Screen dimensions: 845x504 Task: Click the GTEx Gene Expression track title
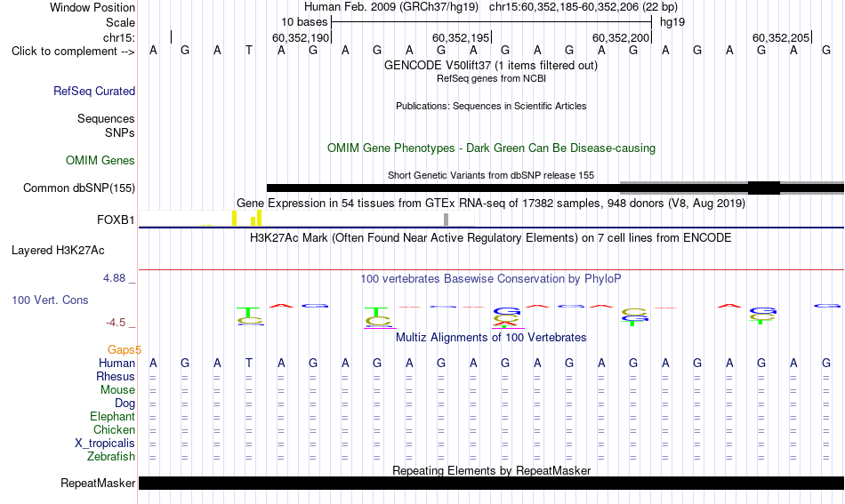[x=491, y=204]
